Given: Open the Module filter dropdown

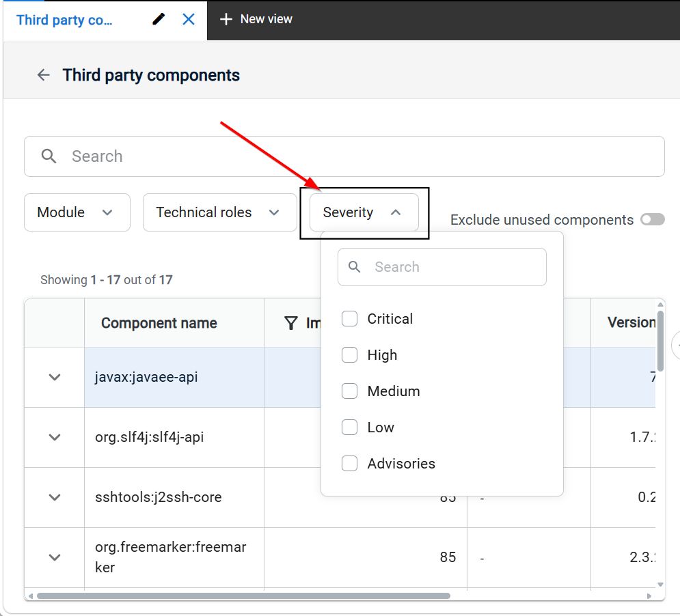Looking at the screenshot, I should click(x=77, y=212).
